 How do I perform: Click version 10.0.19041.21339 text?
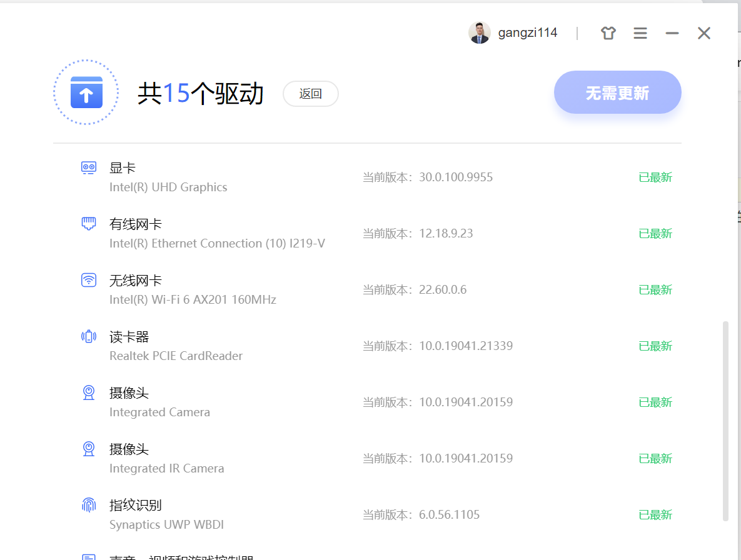pos(465,346)
